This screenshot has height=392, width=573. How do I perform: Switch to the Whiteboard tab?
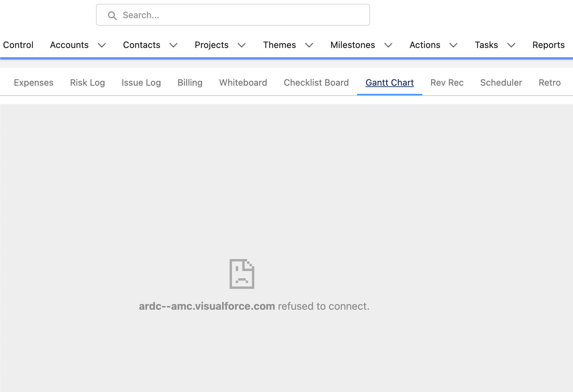pos(243,83)
